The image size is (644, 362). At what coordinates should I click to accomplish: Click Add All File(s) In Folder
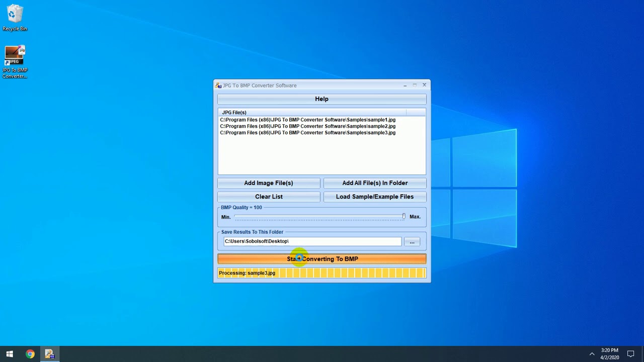[375, 183]
